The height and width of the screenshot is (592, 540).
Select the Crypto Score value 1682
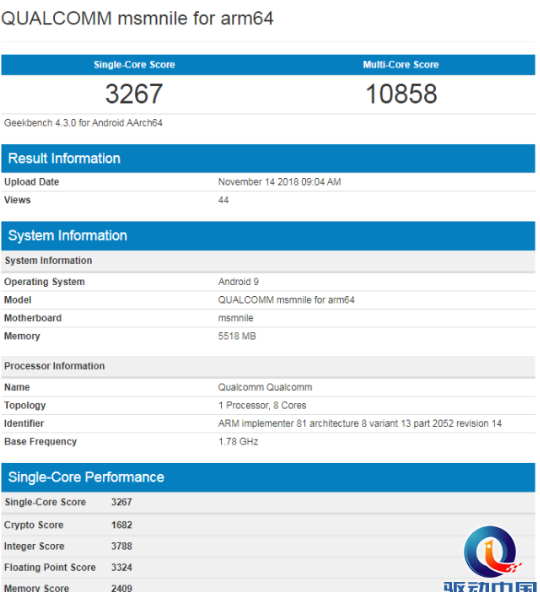tap(122, 525)
